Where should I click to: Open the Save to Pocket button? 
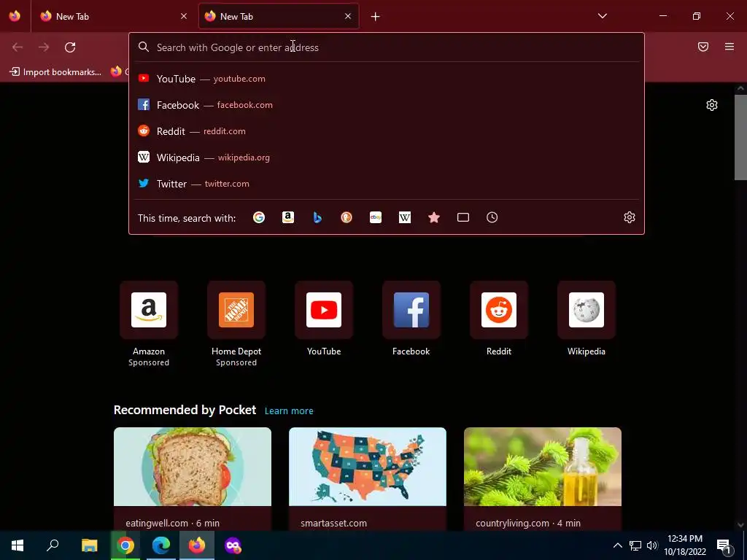coord(703,47)
